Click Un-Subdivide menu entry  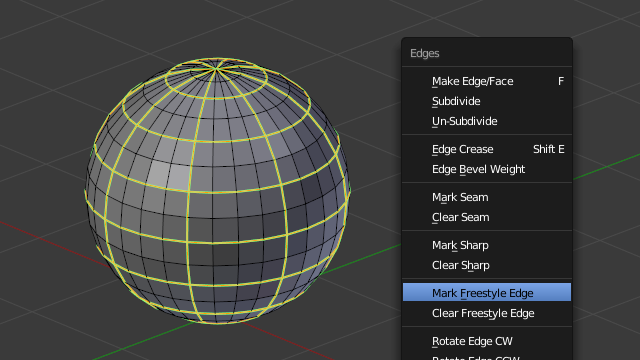487,121
